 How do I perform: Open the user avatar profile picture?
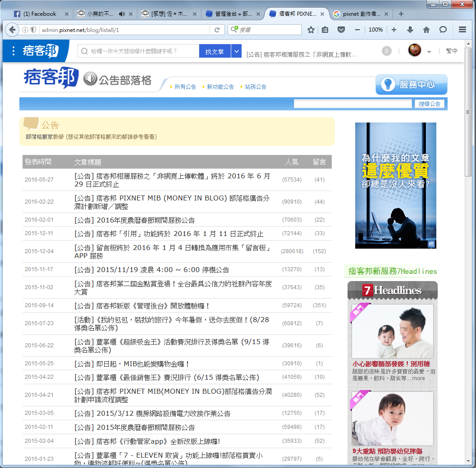coord(415,50)
